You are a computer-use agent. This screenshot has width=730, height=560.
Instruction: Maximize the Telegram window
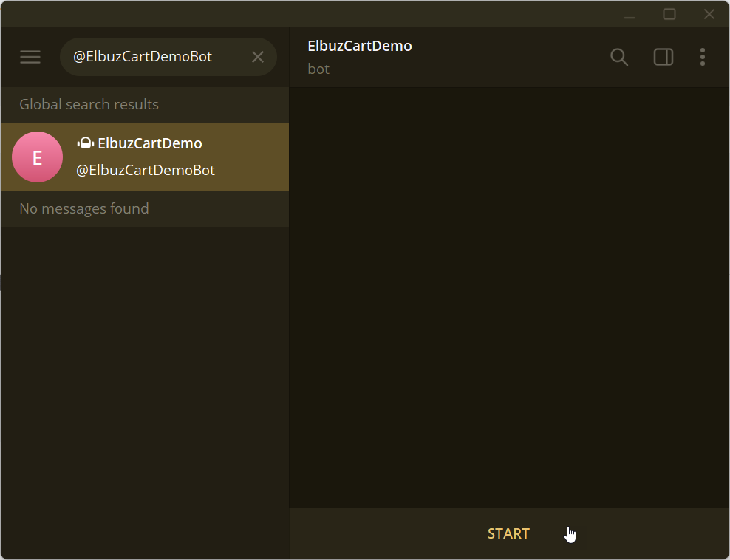coord(669,14)
